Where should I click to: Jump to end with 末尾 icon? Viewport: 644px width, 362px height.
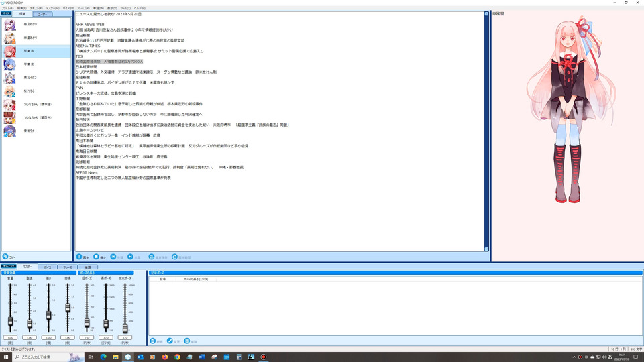tap(130, 257)
